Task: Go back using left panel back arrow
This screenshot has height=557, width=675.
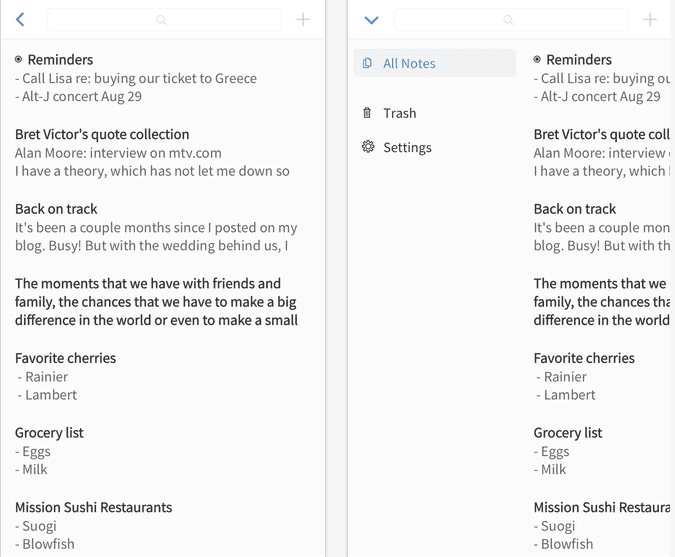Action: [x=20, y=19]
